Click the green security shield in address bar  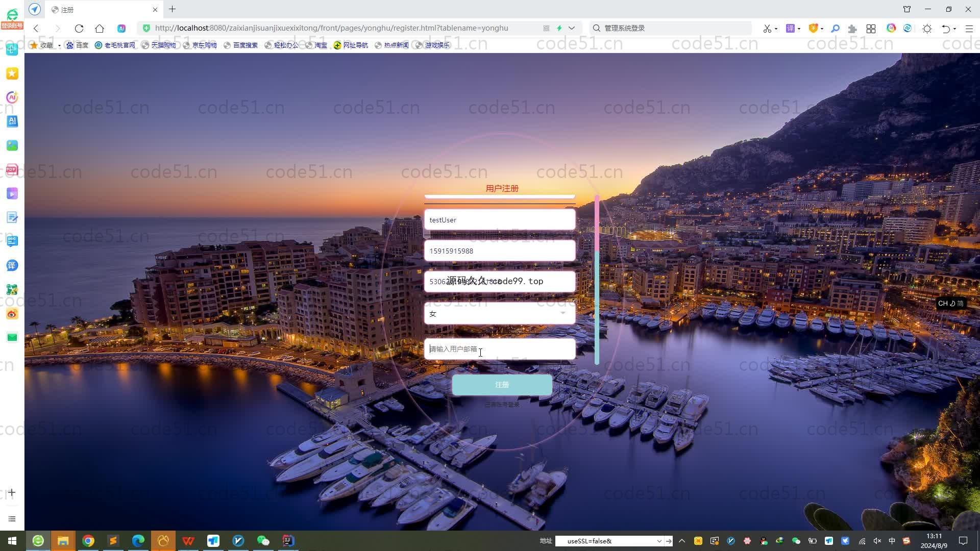click(x=146, y=28)
